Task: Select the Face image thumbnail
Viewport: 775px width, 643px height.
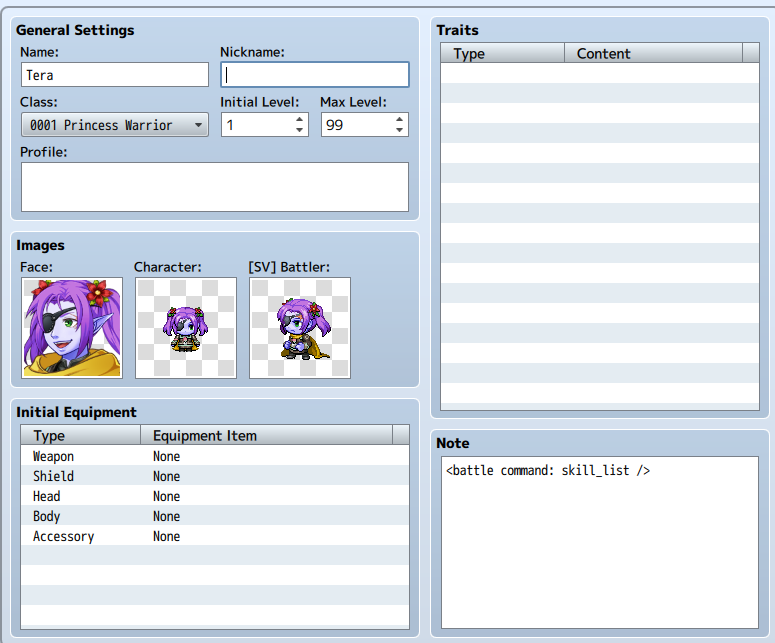Action: (72, 328)
